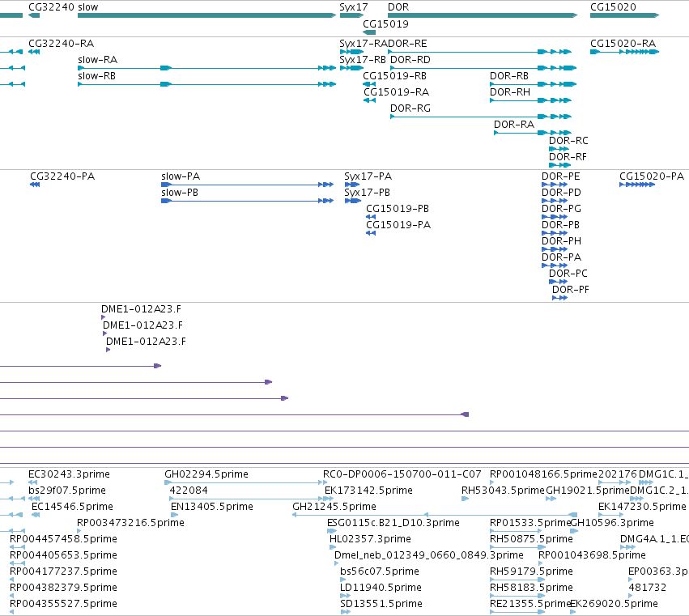Open the CG15020-RA transcript label
The image size is (689, 616).
click(623, 44)
